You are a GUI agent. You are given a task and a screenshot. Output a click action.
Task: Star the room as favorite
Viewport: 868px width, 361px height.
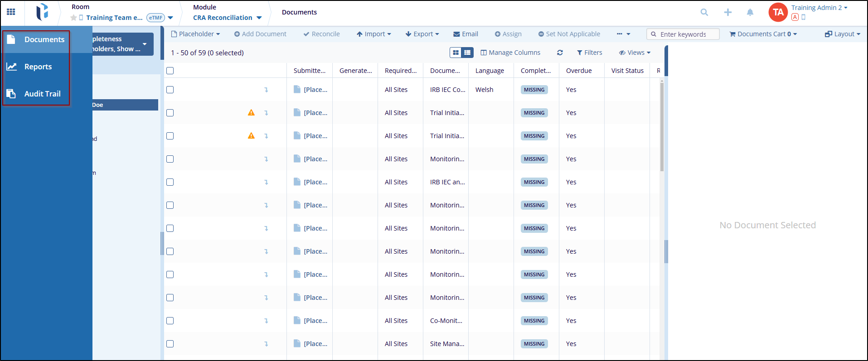73,18
